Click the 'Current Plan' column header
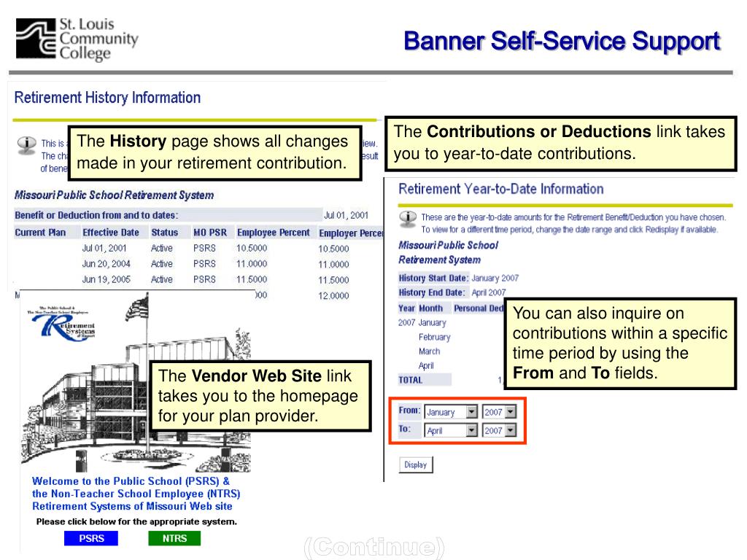 click(41, 233)
